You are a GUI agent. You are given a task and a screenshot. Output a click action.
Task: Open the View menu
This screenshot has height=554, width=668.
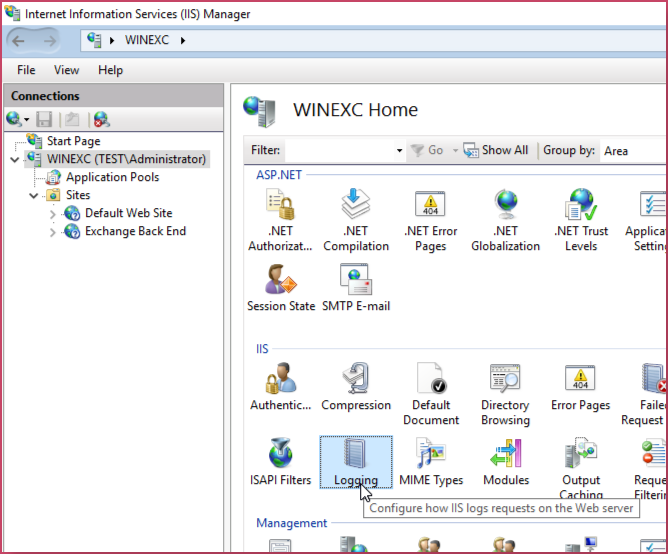tap(66, 70)
